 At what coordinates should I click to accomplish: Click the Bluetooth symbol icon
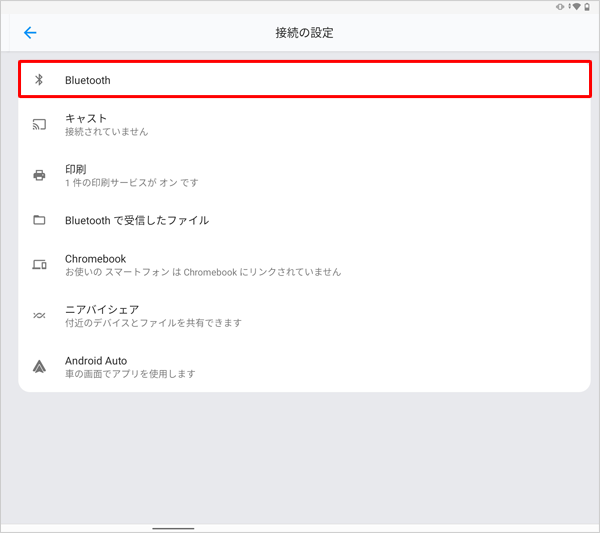coord(39,80)
